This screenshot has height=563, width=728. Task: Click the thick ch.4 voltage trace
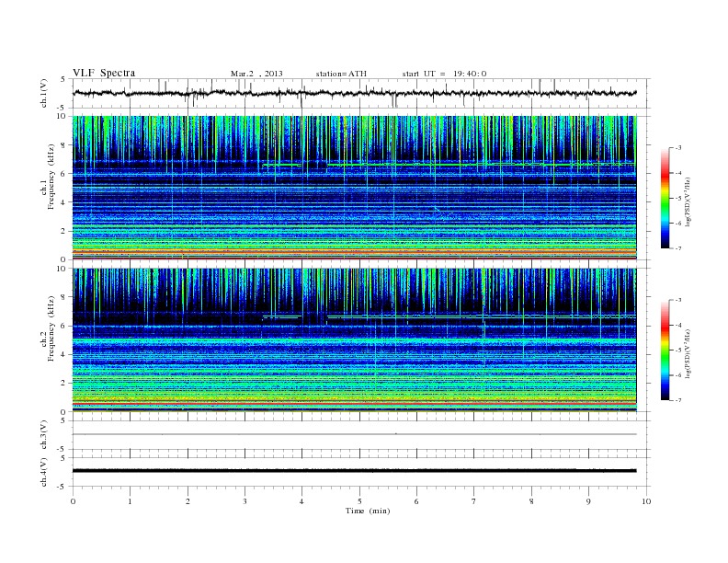[354, 471]
